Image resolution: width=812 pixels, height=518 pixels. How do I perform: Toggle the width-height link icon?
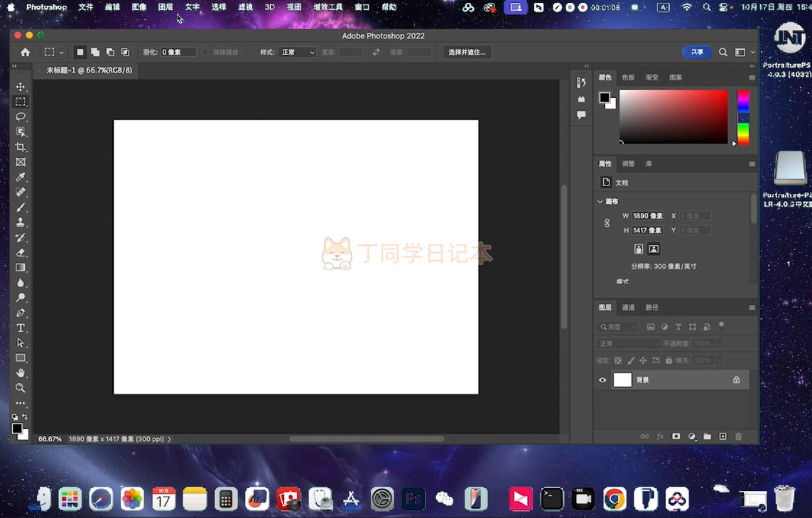[607, 223]
